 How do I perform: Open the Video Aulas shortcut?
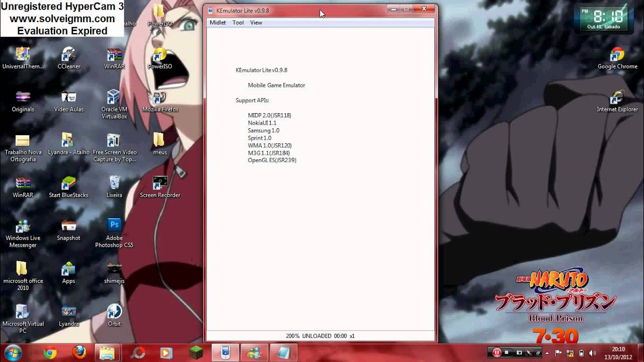[x=68, y=102]
